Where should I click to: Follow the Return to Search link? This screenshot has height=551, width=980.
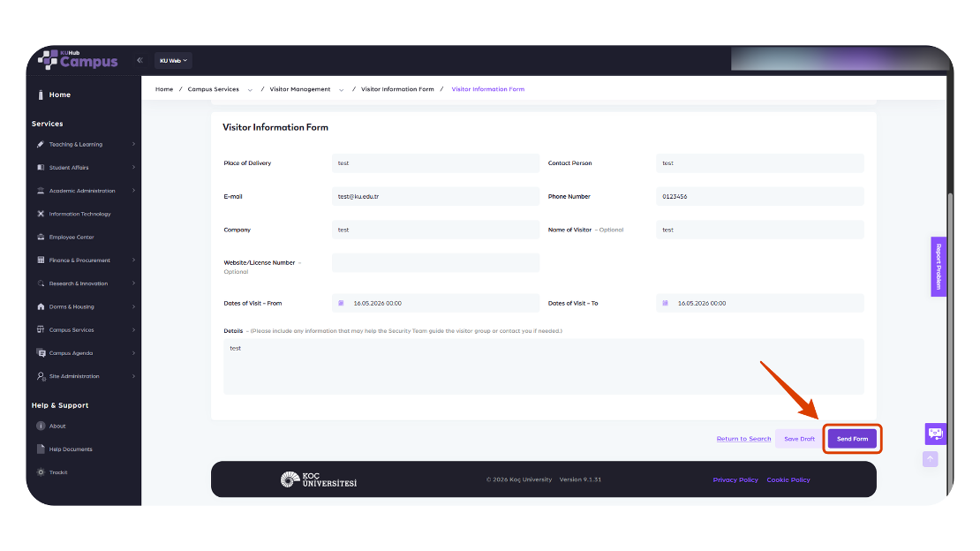[743, 439]
